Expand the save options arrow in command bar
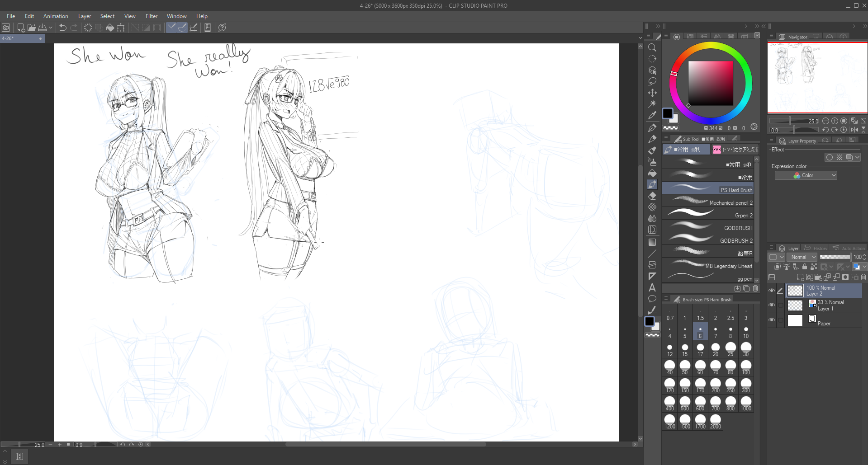Screen dimensions: 868x465 (x=51, y=28)
